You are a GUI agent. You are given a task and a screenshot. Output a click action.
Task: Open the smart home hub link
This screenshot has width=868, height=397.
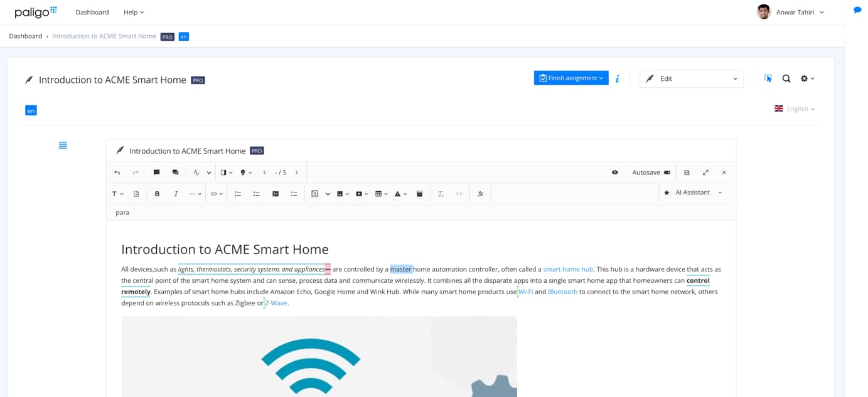[x=567, y=269]
